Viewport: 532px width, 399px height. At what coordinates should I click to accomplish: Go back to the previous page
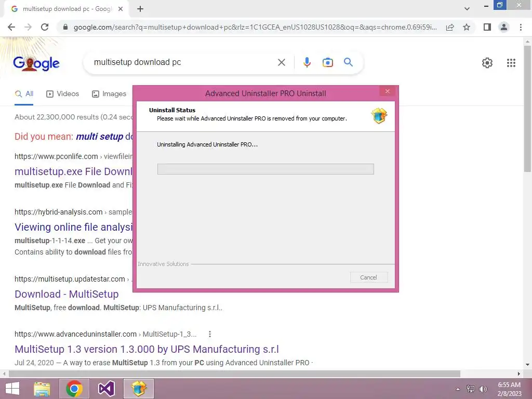point(11,27)
